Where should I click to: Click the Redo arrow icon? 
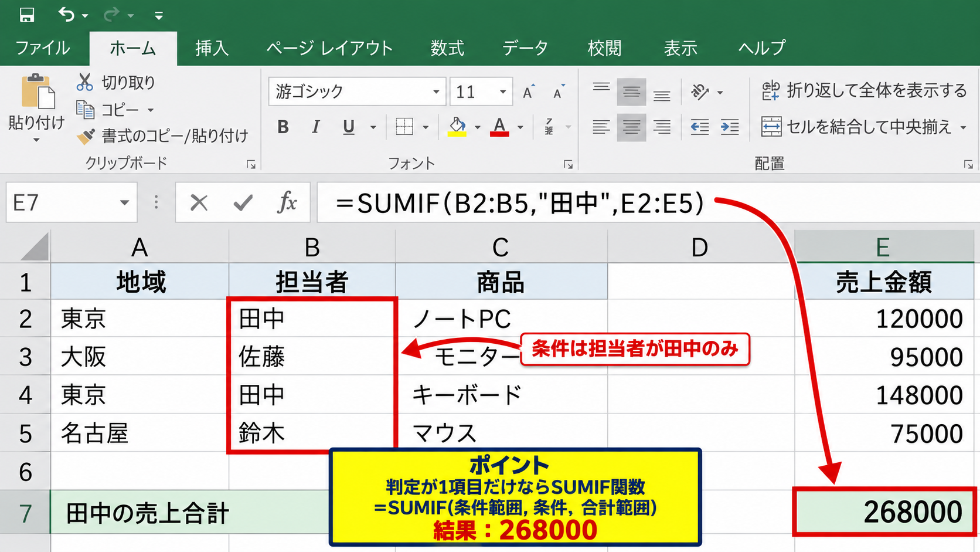pos(111,15)
